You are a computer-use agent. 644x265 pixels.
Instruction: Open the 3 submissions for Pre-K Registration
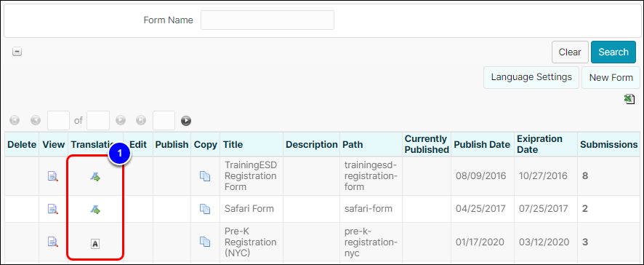coord(585,242)
